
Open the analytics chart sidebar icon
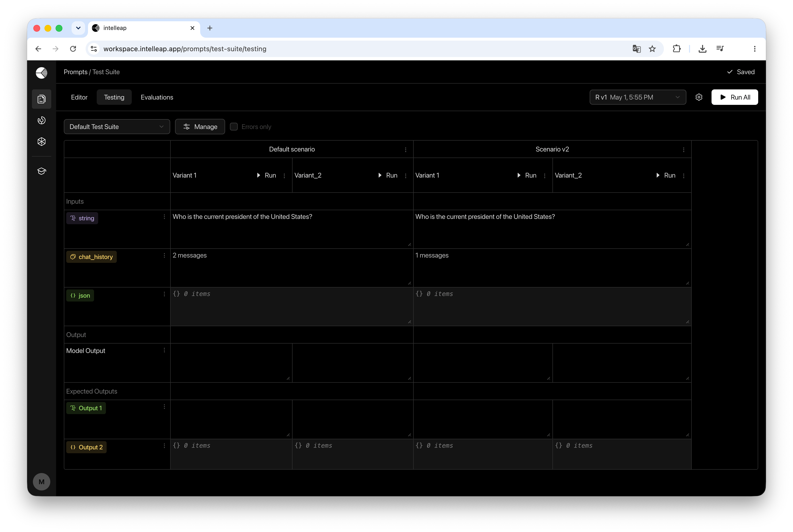point(41,120)
